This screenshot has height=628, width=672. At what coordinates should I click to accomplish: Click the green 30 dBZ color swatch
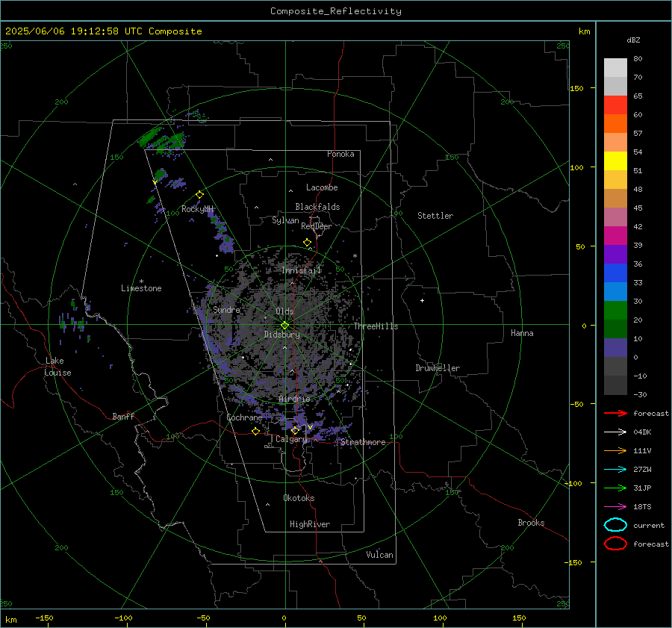615,310
